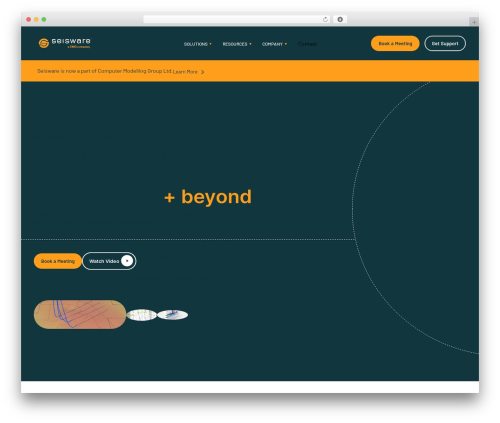
Task: Click the green maximize window button
Action: pos(44,20)
